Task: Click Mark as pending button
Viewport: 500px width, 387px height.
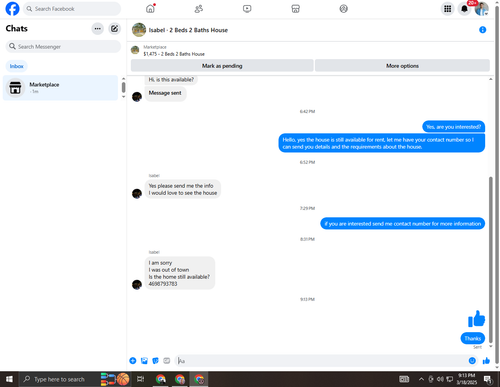Action: pos(222,66)
